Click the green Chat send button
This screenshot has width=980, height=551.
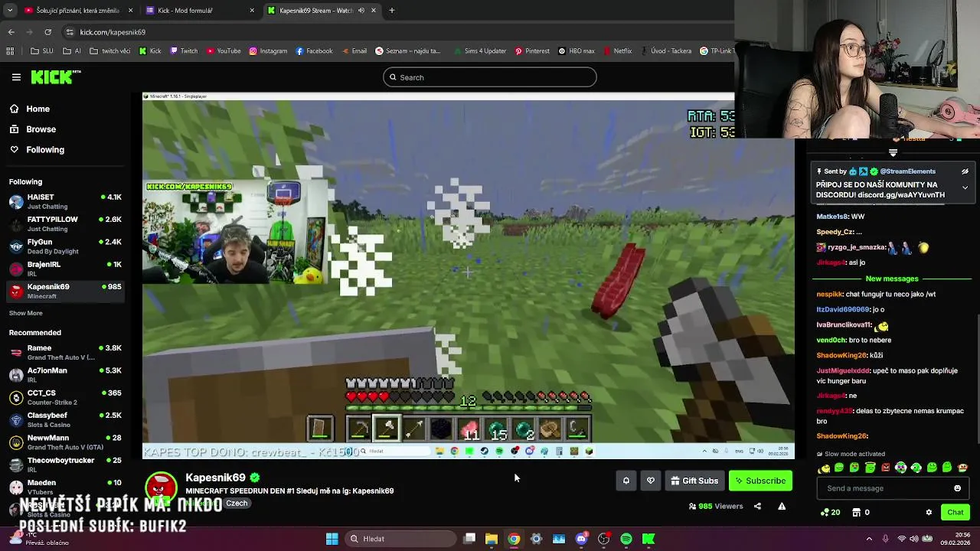[955, 512]
